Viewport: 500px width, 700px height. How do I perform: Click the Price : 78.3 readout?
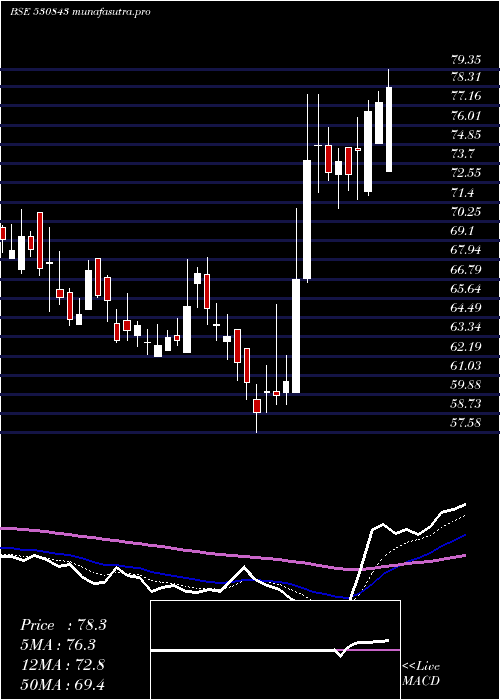pyautogui.click(x=63, y=625)
